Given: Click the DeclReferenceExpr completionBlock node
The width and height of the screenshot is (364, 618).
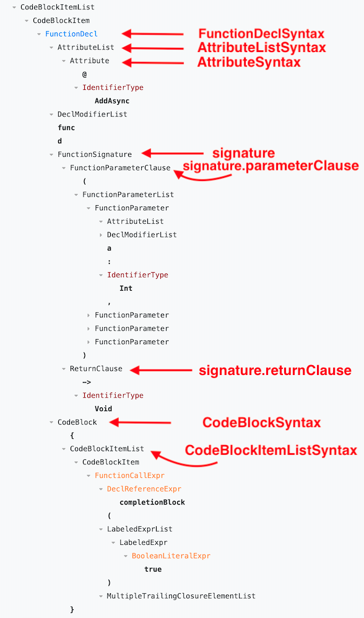Looking at the screenshot, I should 145,488.
